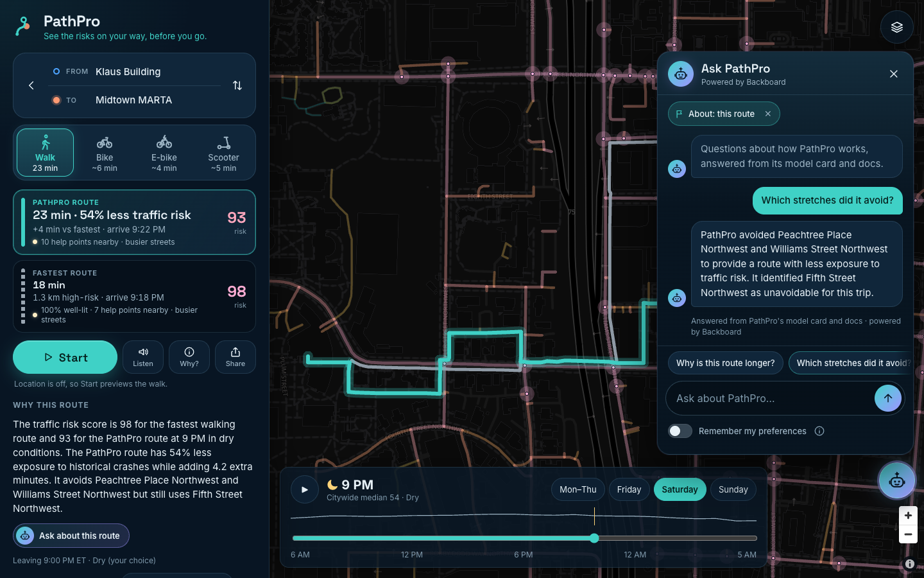Remove the 'About: this route' chip
924x578 pixels.
(x=768, y=114)
